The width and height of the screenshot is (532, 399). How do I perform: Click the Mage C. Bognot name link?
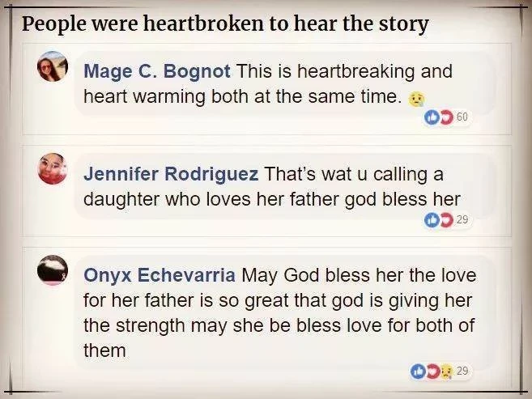pyautogui.click(x=157, y=71)
